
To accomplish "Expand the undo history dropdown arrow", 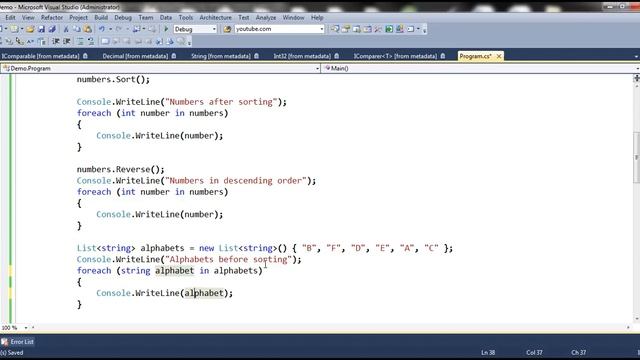I will 111,29.
